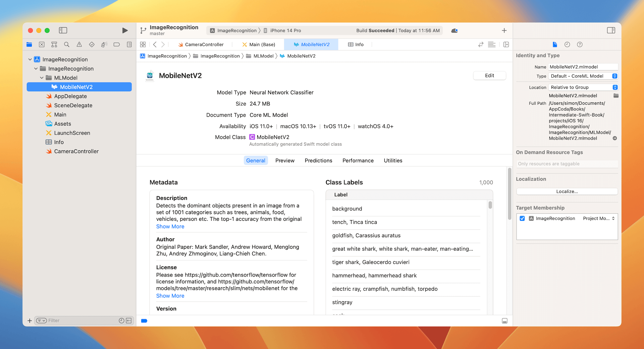
Task: Click Show More under Description
Action: coord(170,227)
